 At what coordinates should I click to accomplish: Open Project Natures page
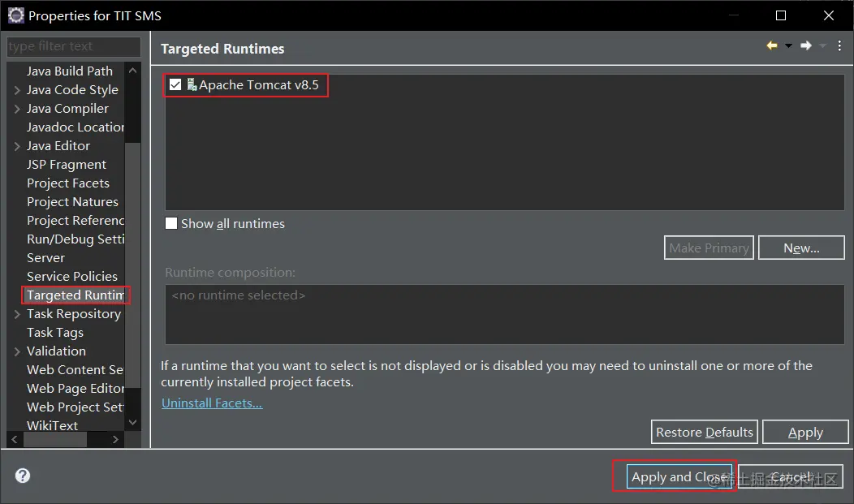point(72,201)
